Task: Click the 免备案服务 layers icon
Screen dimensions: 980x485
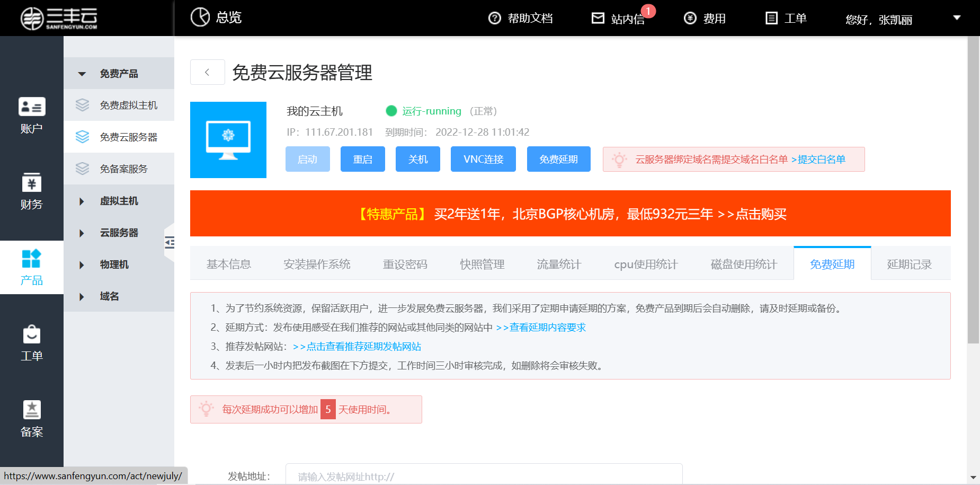Action: (x=82, y=169)
